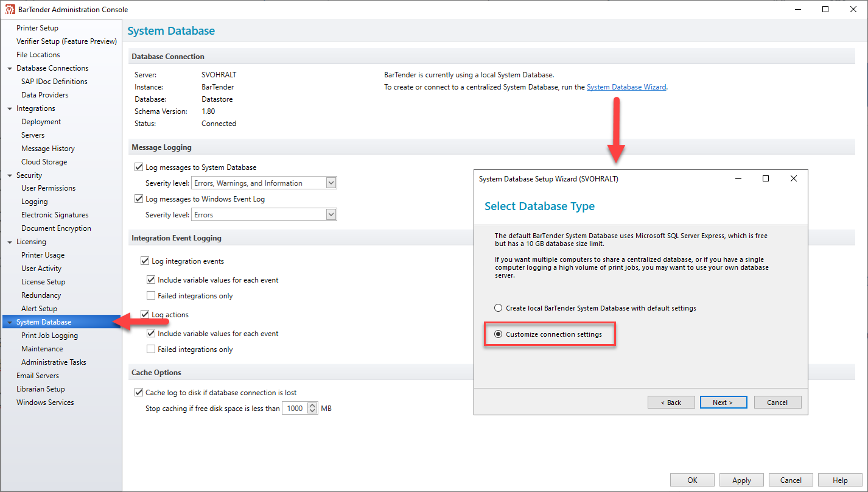Select Data Providers item
The image size is (868, 492).
[44, 95]
